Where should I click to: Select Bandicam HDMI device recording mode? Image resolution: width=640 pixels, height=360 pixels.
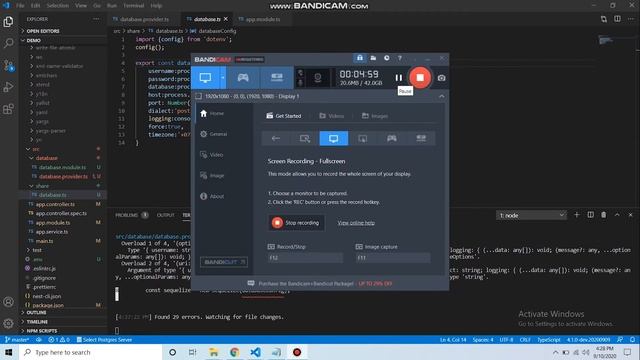coord(277,78)
